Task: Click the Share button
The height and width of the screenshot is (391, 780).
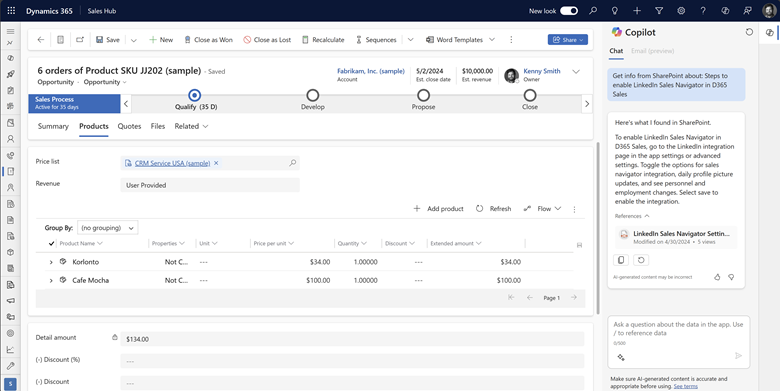Action: coord(568,40)
